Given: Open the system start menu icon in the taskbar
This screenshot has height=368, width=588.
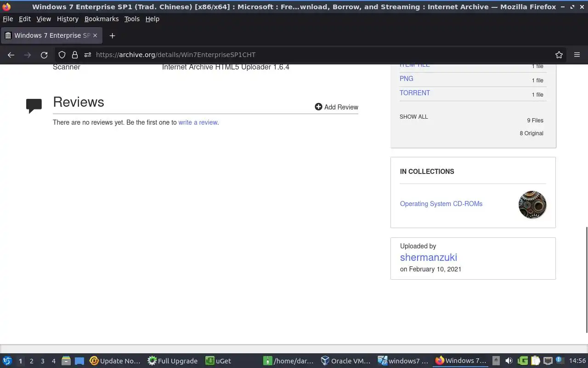Looking at the screenshot, I should point(7,361).
